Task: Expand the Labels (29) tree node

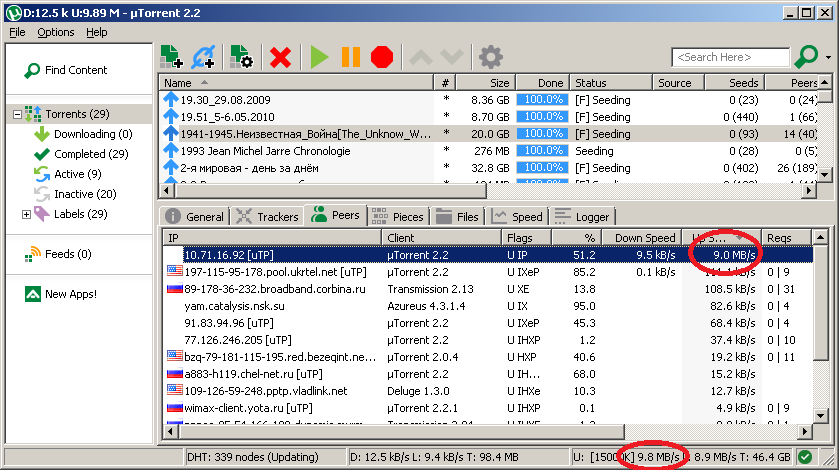Action: pos(26,214)
